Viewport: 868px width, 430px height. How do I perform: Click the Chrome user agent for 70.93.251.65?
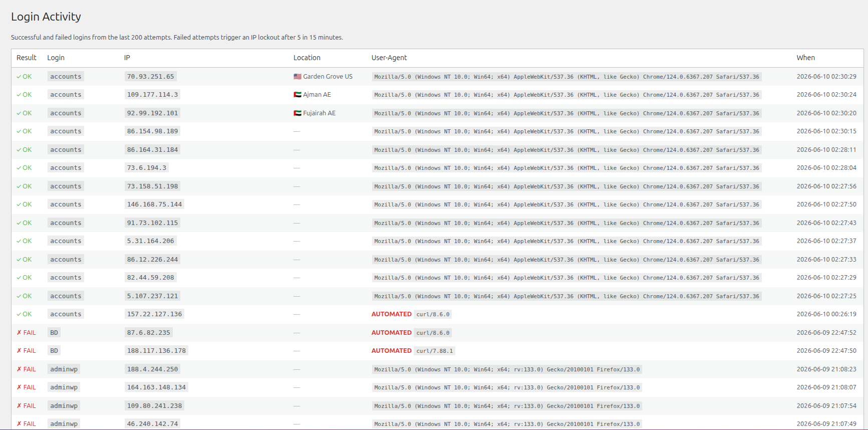(566, 77)
